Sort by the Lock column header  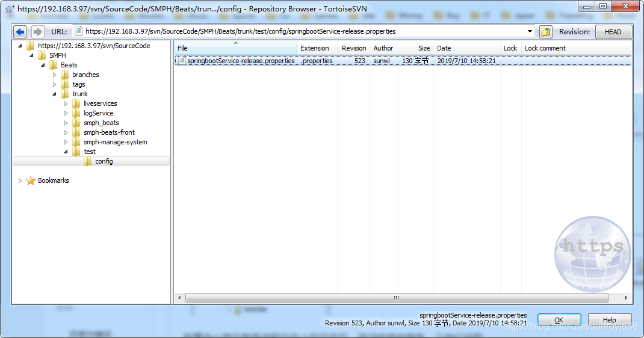[511, 48]
